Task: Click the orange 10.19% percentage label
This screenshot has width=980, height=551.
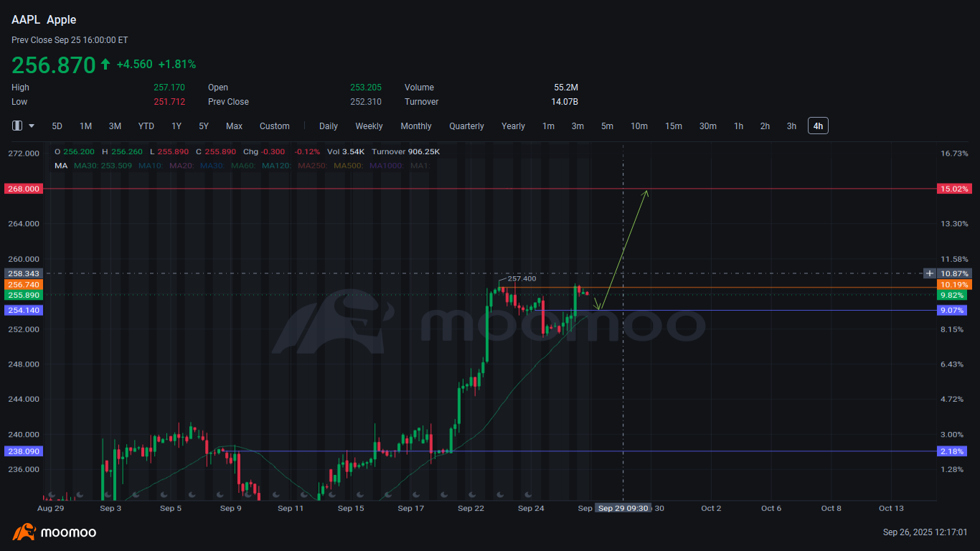Action: 954,285
